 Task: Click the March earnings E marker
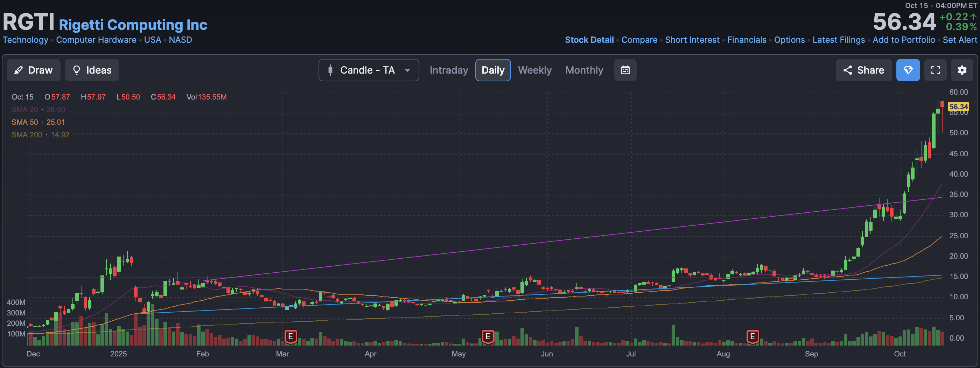click(x=290, y=337)
